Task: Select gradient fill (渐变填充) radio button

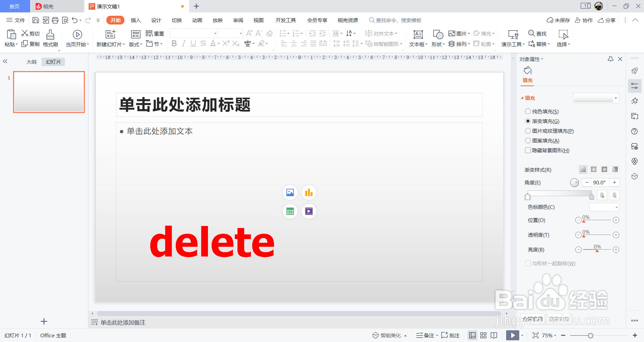Action: (528, 121)
